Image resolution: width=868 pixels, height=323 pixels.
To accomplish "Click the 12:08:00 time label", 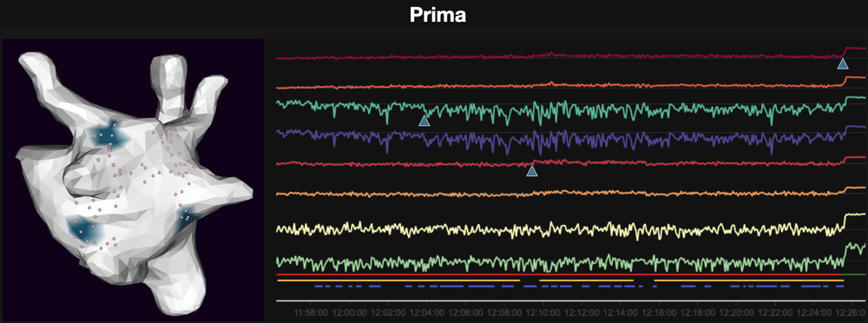I will click(505, 313).
